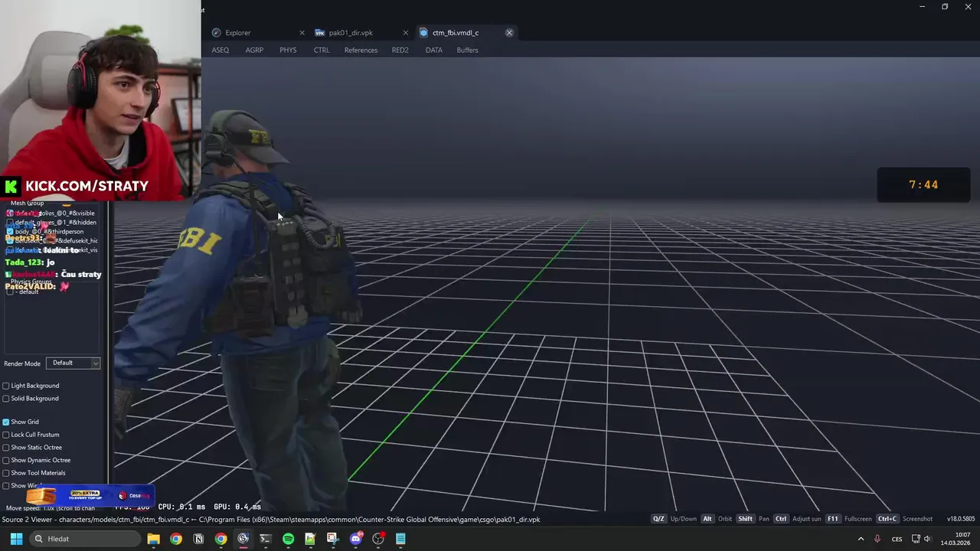Open the DATA sub-tab
Viewport: 980px width, 551px height.
click(x=434, y=51)
